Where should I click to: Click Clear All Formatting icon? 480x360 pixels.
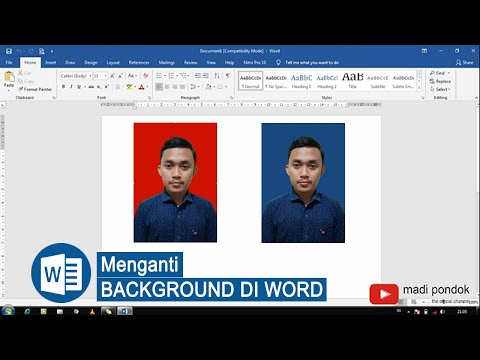click(x=146, y=76)
